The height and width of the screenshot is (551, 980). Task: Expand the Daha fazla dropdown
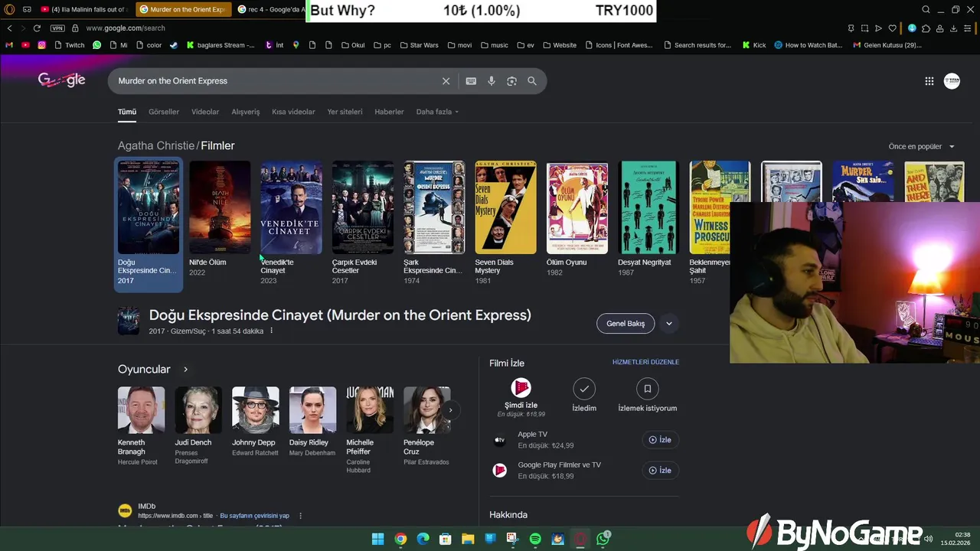(437, 112)
